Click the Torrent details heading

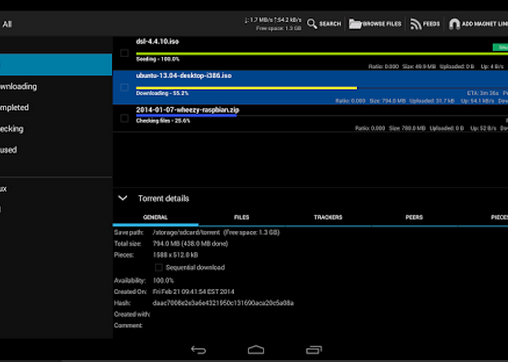pyautogui.click(x=164, y=198)
